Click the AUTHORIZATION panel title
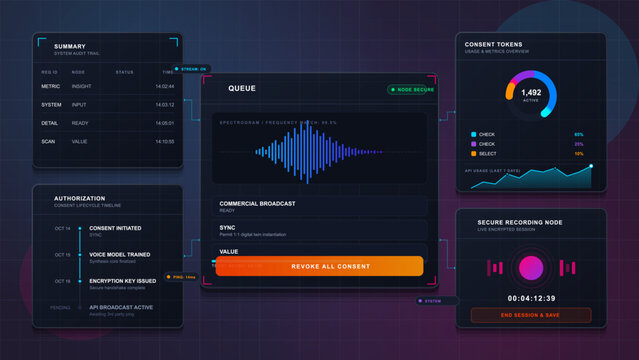 [79, 198]
